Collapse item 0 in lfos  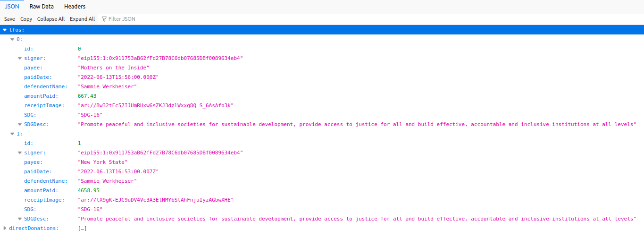pos(12,39)
